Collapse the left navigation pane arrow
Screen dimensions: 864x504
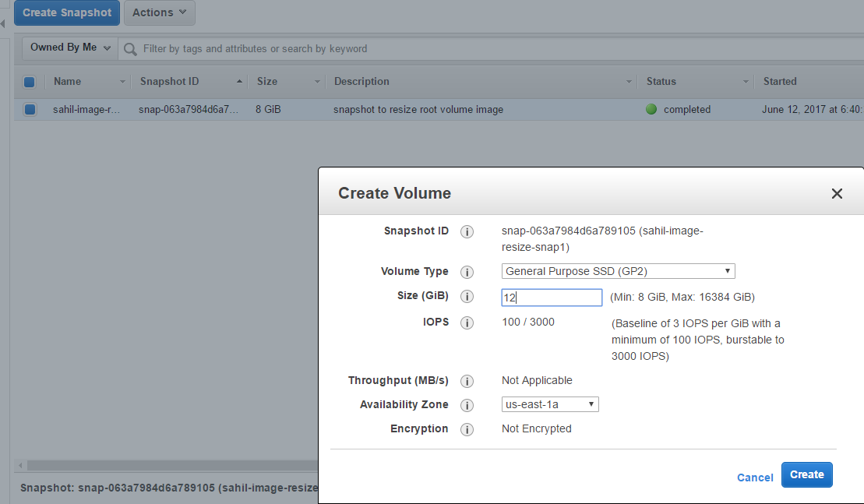(x=4, y=24)
